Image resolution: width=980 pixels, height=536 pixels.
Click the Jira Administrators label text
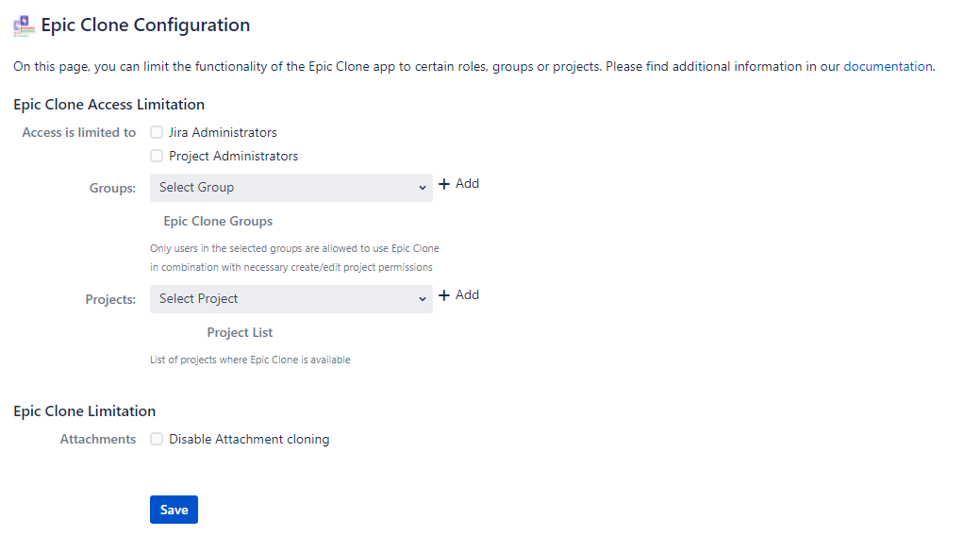(223, 133)
